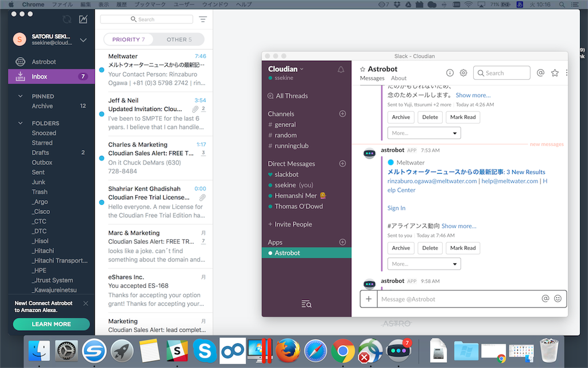Switch to OTHER 5 inbox tab

click(x=179, y=40)
